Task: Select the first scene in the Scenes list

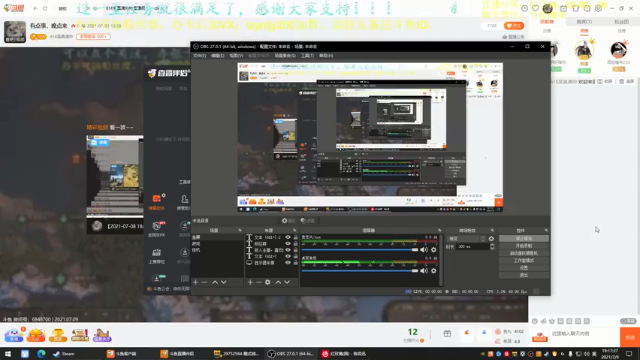Action: click(x=217, y=237)
